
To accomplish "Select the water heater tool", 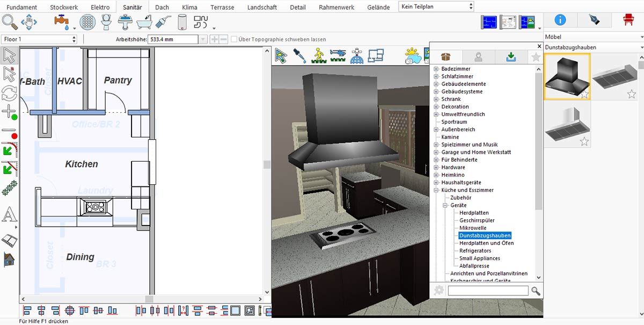I will 182,22.
